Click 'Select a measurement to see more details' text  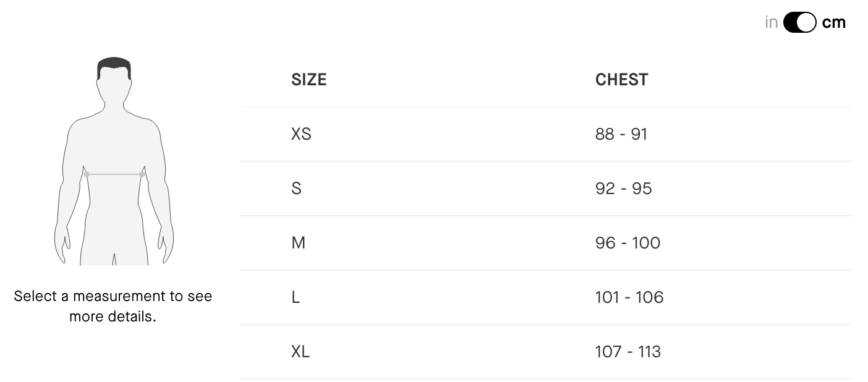[113, 306]
